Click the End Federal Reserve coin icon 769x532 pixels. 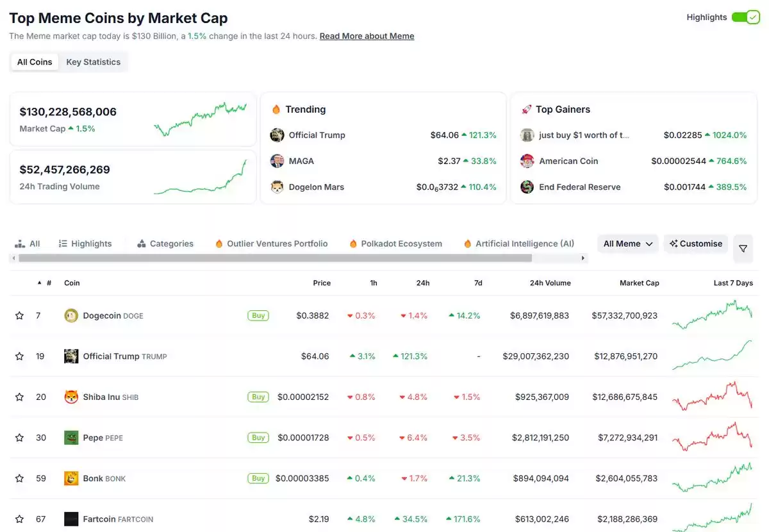coord(527,187)
